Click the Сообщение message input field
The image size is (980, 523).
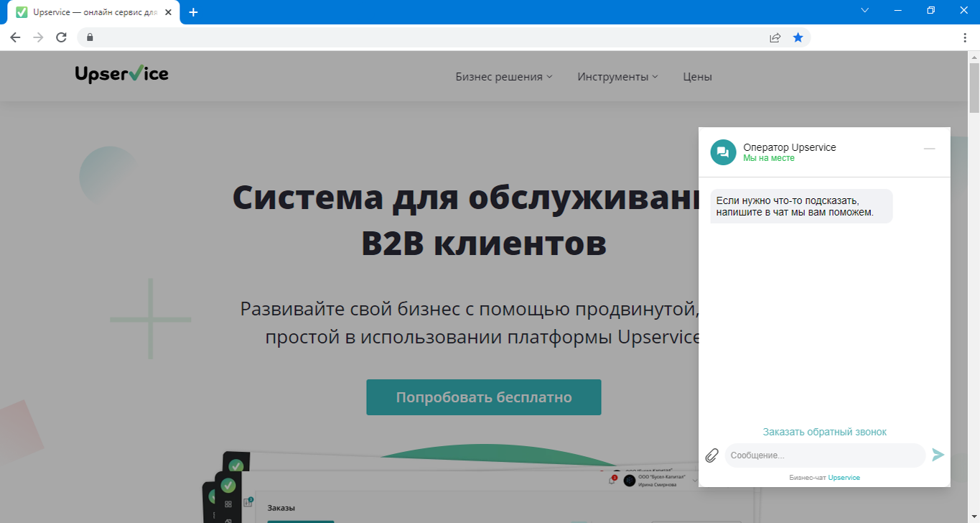tap(825, 455)
